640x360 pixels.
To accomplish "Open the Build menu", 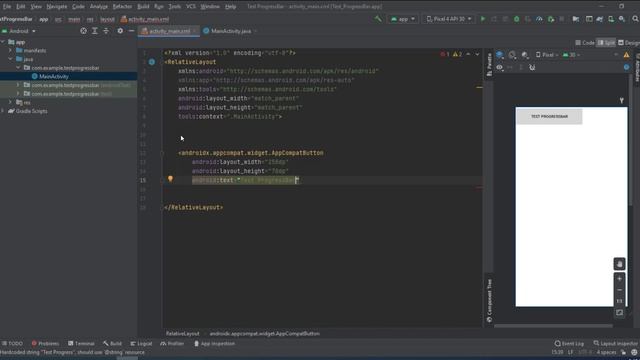I will [143, 7].
